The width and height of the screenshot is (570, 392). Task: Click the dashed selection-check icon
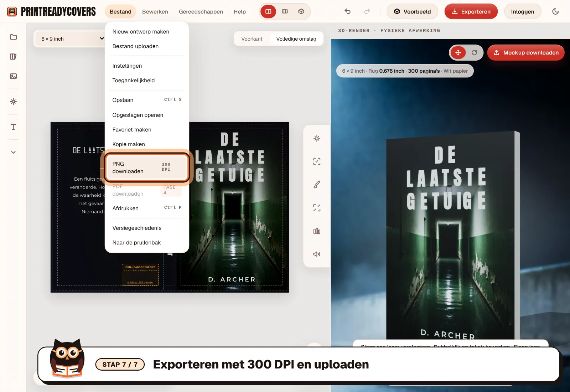(317, 161)
